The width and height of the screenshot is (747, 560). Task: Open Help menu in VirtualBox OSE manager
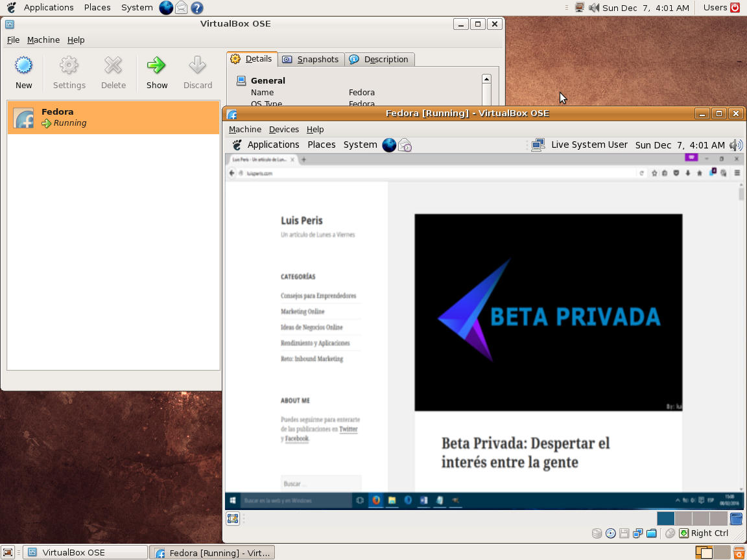click(x=76, y=40)
